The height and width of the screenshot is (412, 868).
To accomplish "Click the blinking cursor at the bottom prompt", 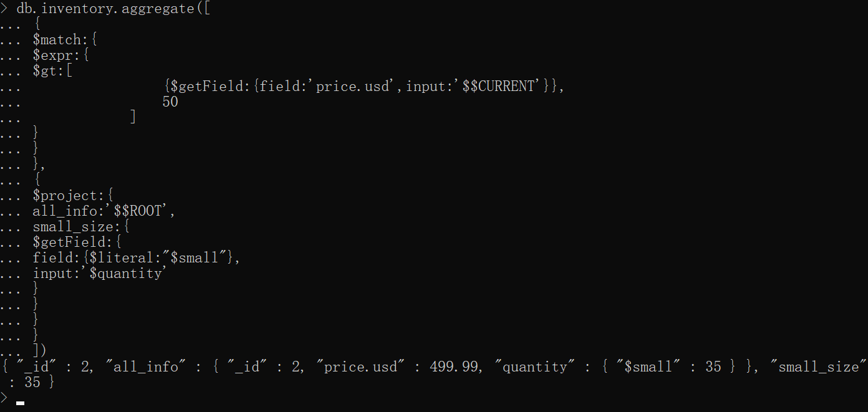I will 21,403.
